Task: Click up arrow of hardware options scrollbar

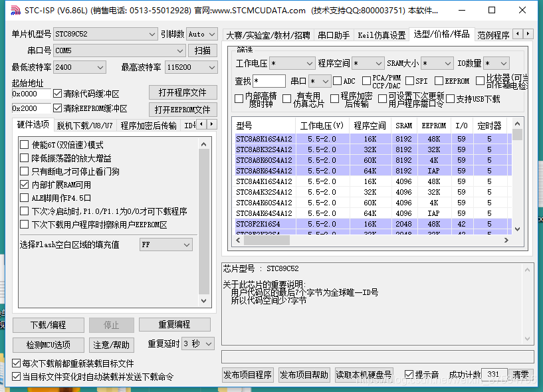Action: (x=203, y=144)
